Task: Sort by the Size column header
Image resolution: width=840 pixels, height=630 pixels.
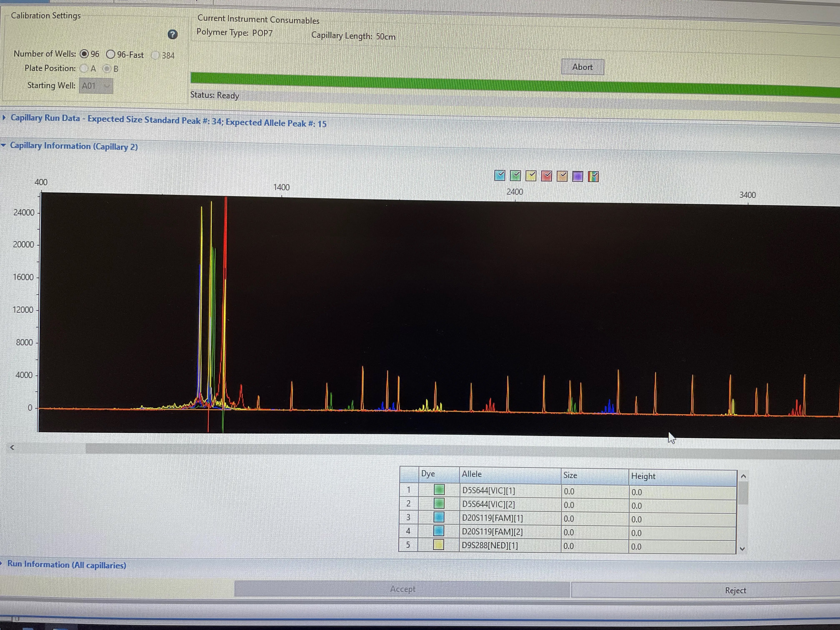Action: (595, 476)
